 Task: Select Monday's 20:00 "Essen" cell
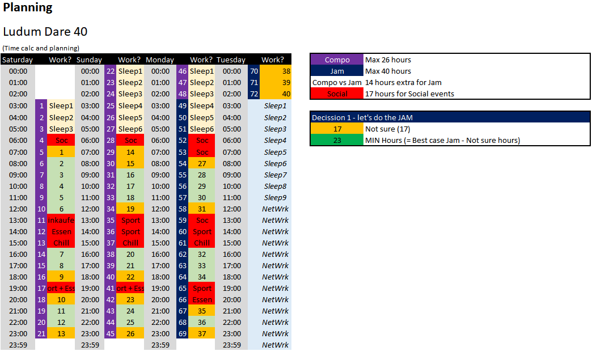pos(202,299)
